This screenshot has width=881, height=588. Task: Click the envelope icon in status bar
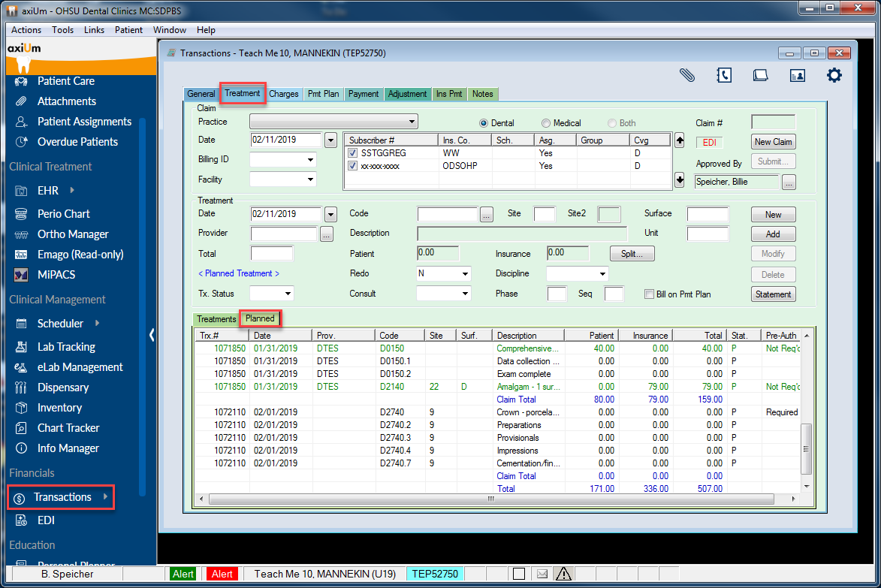pos(542,574)
